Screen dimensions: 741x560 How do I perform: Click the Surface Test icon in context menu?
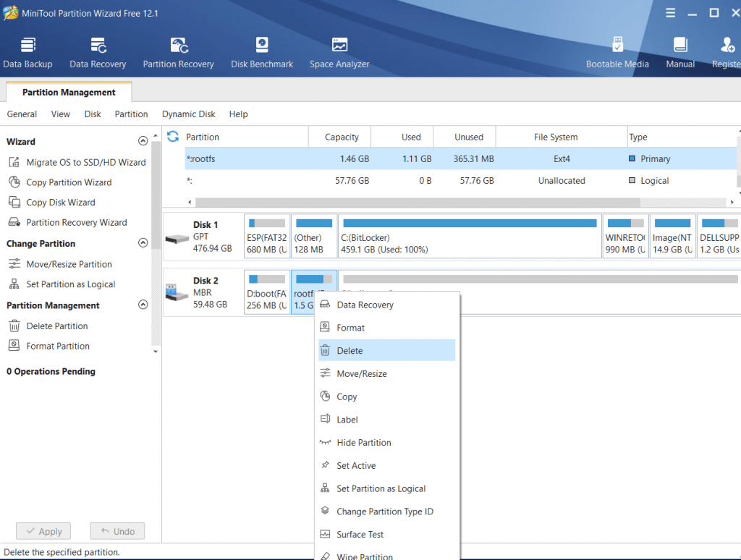(x=325, y=534)
